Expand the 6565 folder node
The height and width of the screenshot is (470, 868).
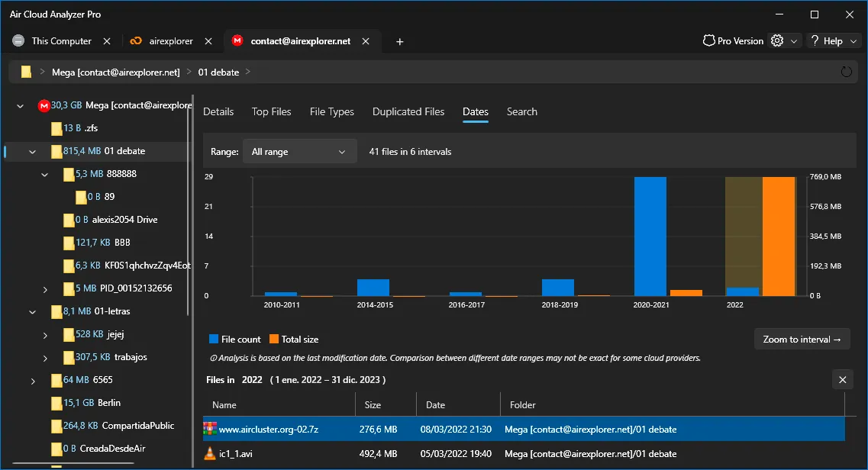point(33,381)
